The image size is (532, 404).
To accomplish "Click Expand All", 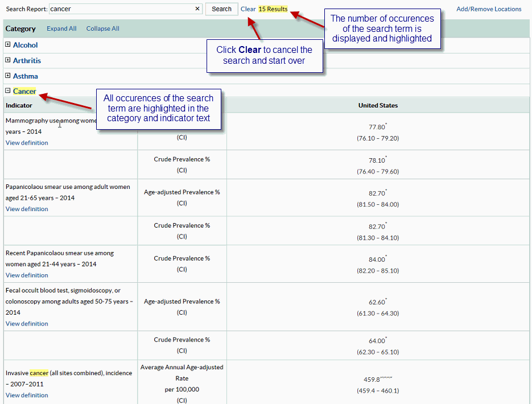I will (x=61, y=28).
